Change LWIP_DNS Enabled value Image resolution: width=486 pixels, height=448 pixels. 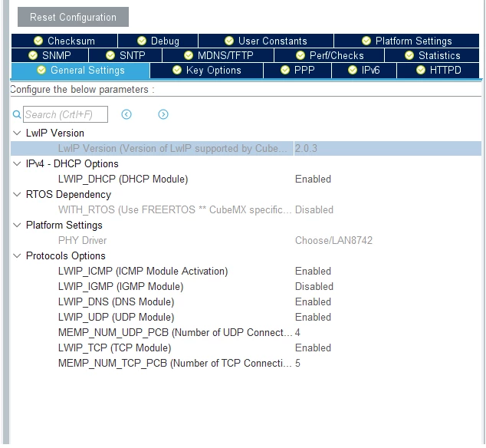313,302
